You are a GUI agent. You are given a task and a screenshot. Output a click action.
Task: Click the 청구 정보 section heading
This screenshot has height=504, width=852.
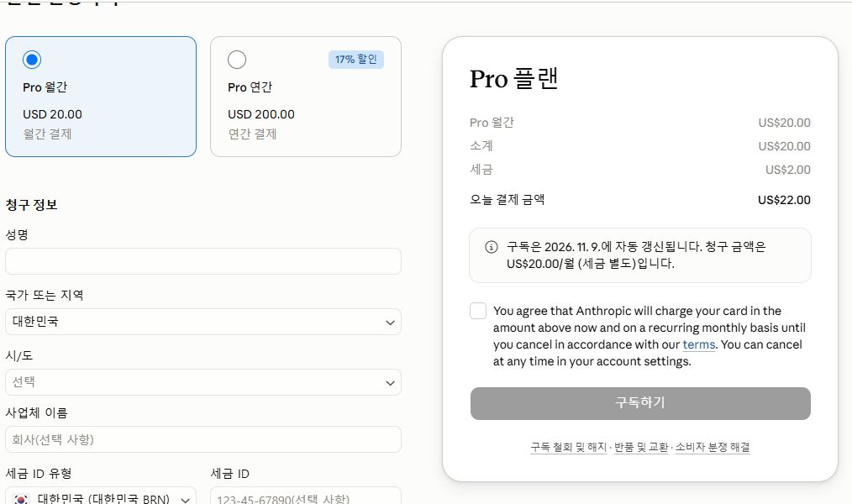pos(32,205)
